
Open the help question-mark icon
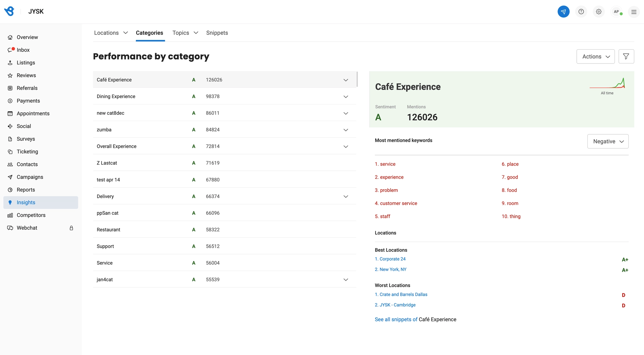581,12
